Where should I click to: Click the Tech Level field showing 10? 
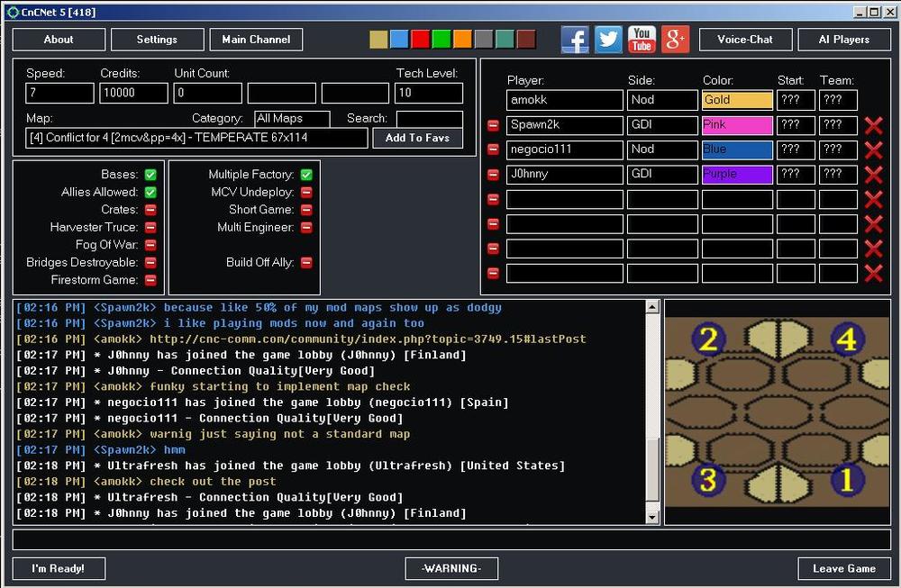coord(429,93)
